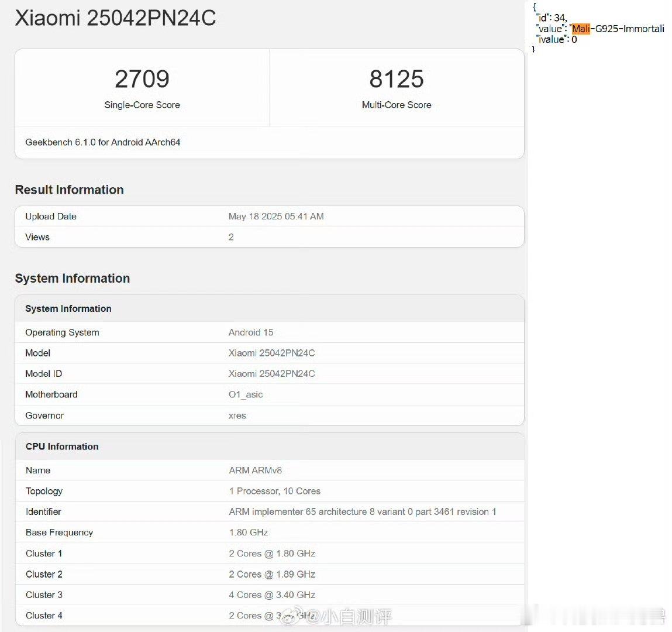
Task: Select the CPU name ARM ARMv8
Action: coord(256,470)
